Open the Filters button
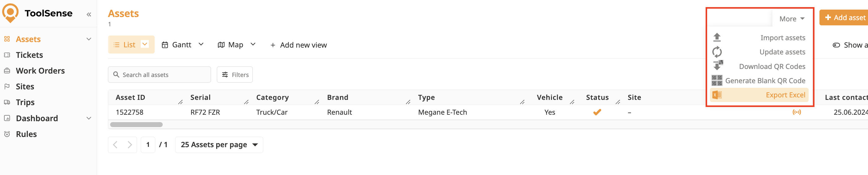The width and height of the screenshot is (868, 175). coord(235,75)
